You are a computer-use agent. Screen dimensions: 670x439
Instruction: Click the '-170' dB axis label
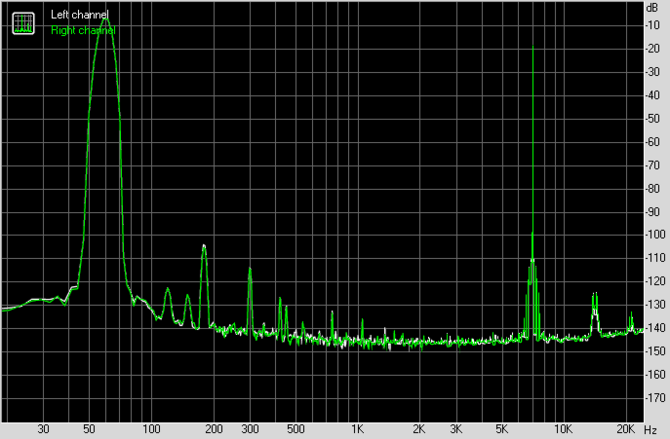655,398
